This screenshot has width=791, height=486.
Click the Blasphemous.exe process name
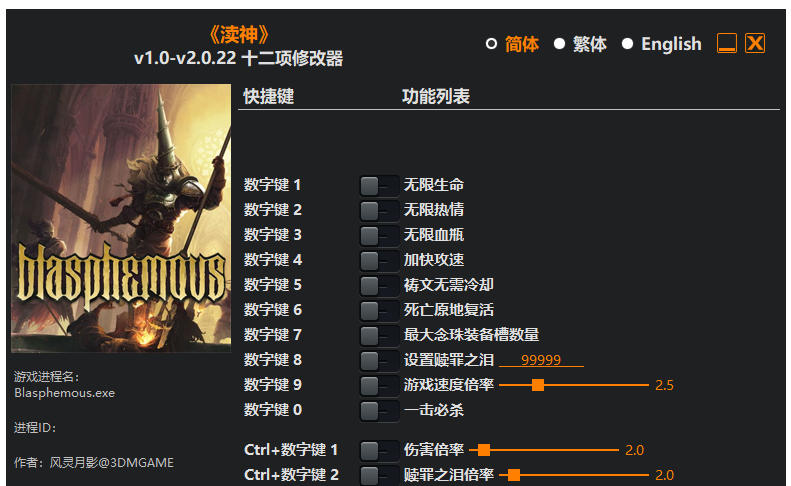(x=65, y=393)
